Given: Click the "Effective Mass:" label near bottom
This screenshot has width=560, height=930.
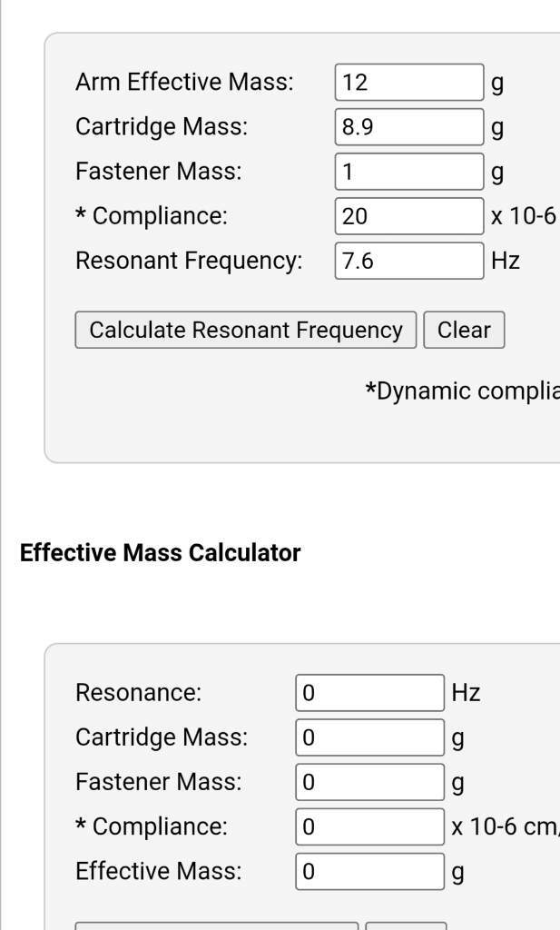Looking at the screenshot, I should [158, 871].
